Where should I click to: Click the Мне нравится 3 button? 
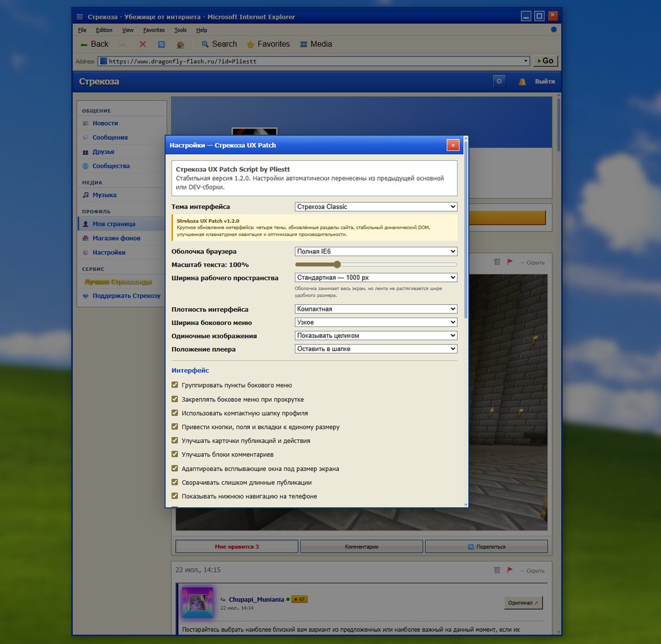tap(237, 546)
